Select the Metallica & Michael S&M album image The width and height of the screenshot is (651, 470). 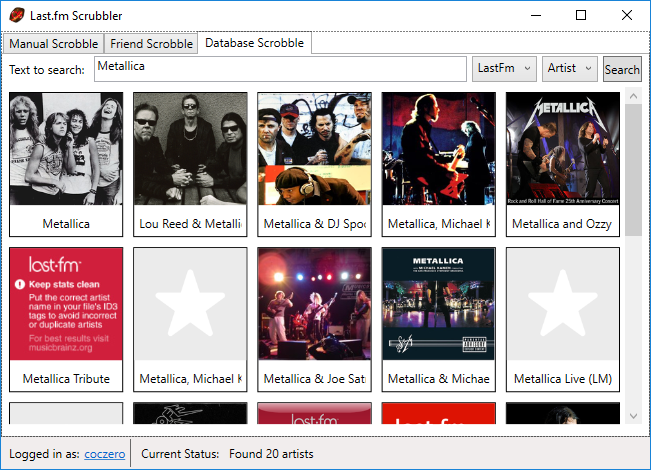click(x=438, y=304)
